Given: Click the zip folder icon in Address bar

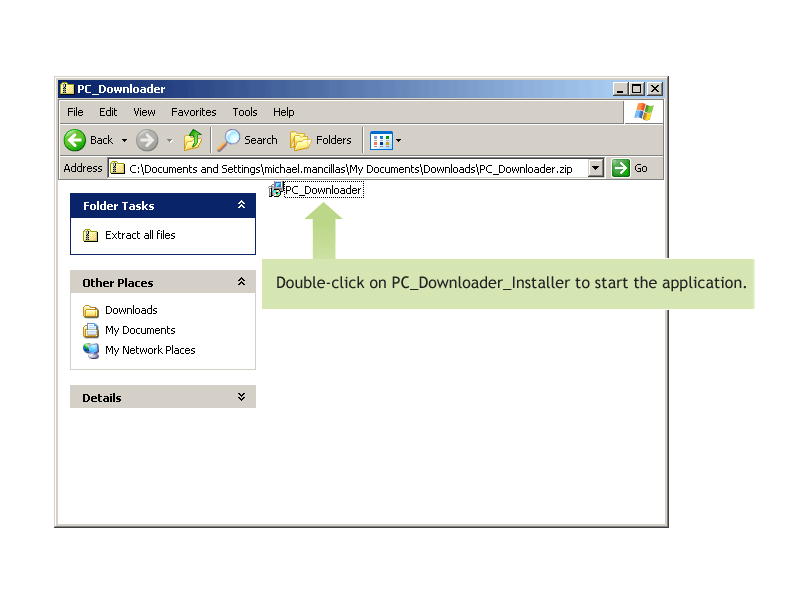Looking at the screenshot, I should tap(118, 167).
